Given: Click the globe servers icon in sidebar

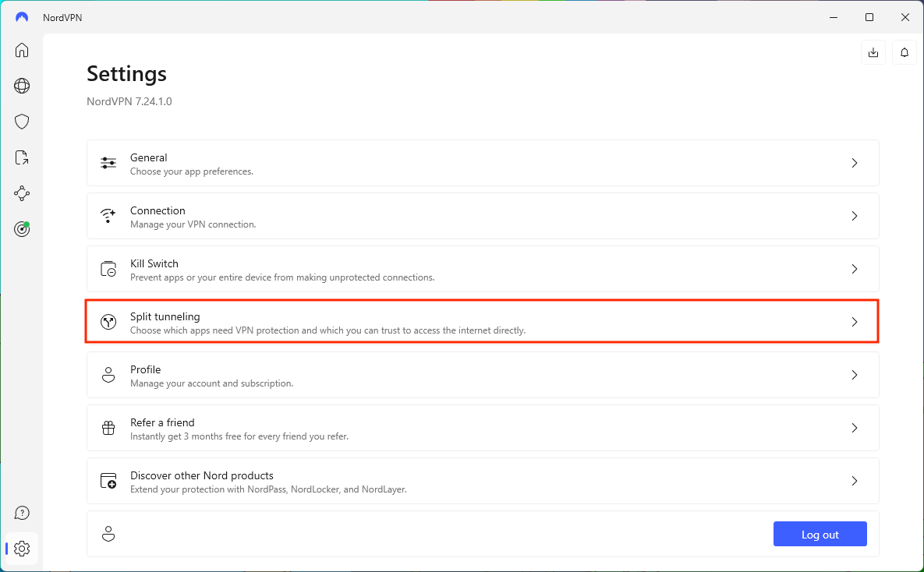Looking at the screenshot, I should pos(22,86).
